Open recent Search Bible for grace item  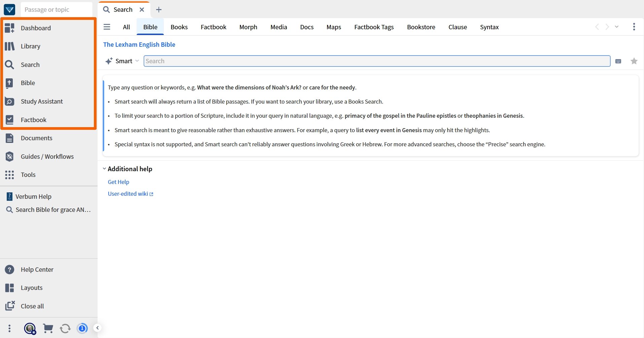click(x=49, y=210)
